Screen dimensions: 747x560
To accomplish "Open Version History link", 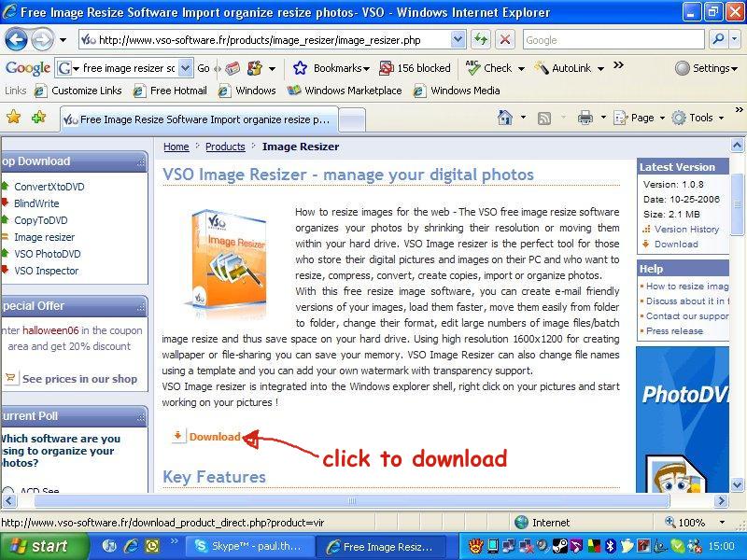I will pyautogui.click(x=686, y=229).
